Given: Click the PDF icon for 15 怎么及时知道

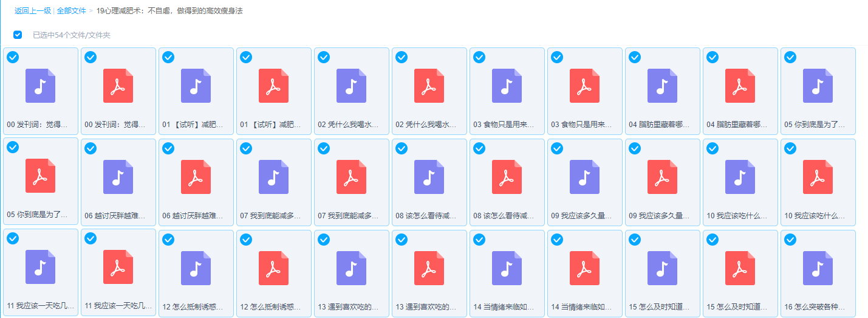Looking at the screenshot, I should [740, 268].
